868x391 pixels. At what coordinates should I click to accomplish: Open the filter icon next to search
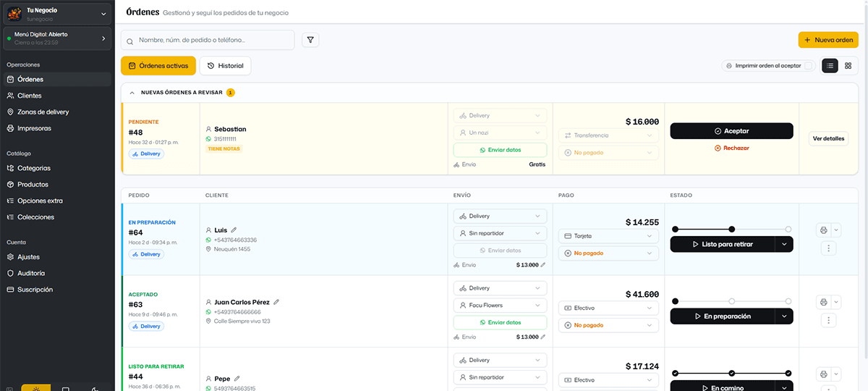coord(310,40)
